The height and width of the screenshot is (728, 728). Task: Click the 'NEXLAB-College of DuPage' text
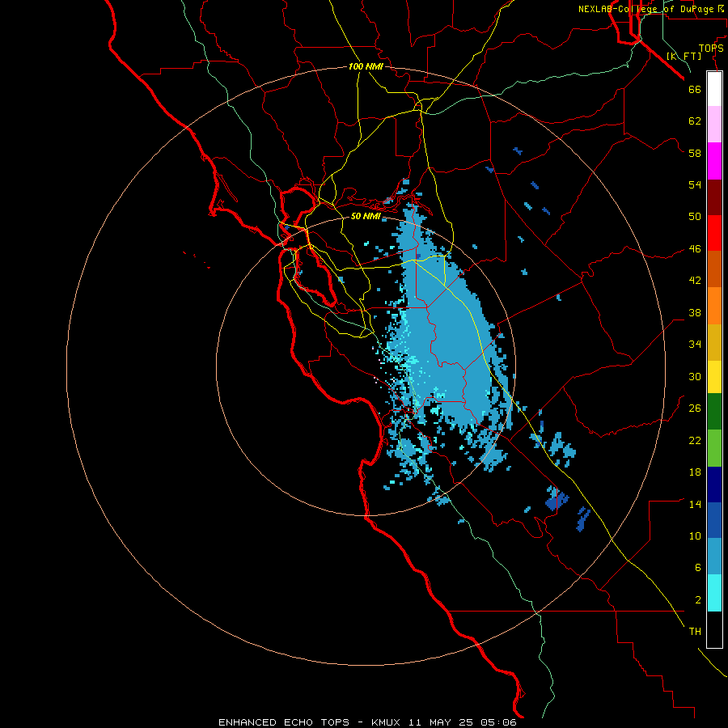647,9
